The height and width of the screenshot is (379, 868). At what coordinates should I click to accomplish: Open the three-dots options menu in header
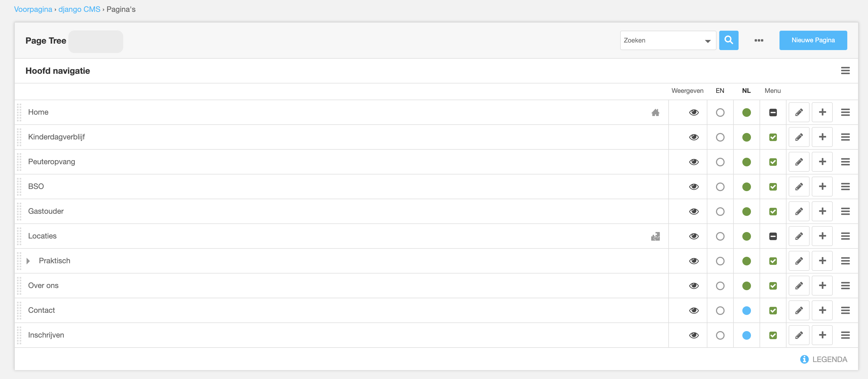(x=759, y=40)
